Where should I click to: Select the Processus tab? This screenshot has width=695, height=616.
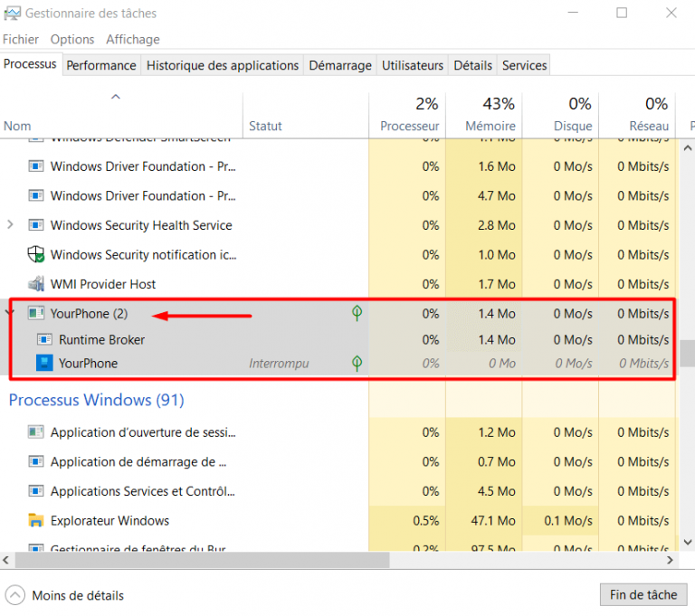click(30, 64)
